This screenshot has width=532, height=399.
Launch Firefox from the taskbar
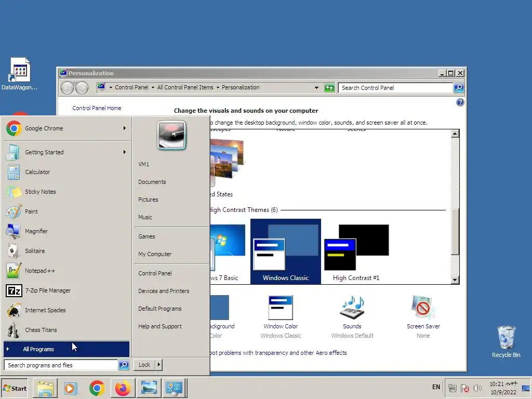tap(123, 388)
